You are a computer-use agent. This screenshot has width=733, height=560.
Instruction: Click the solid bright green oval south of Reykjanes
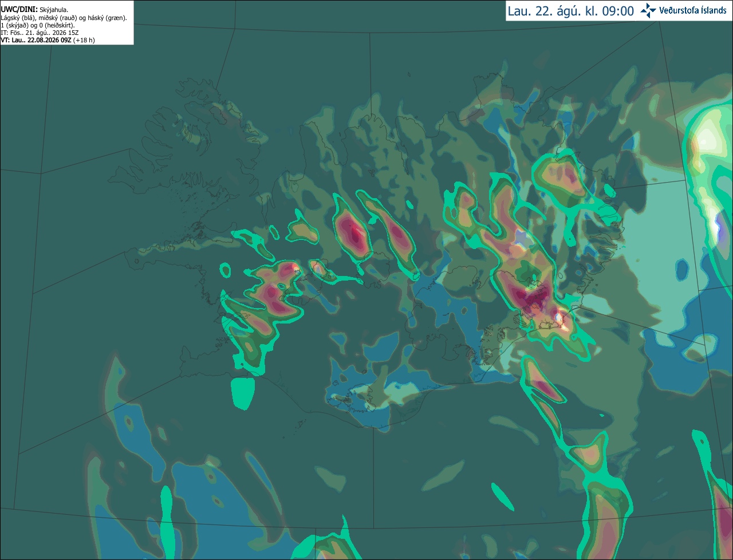242,393
